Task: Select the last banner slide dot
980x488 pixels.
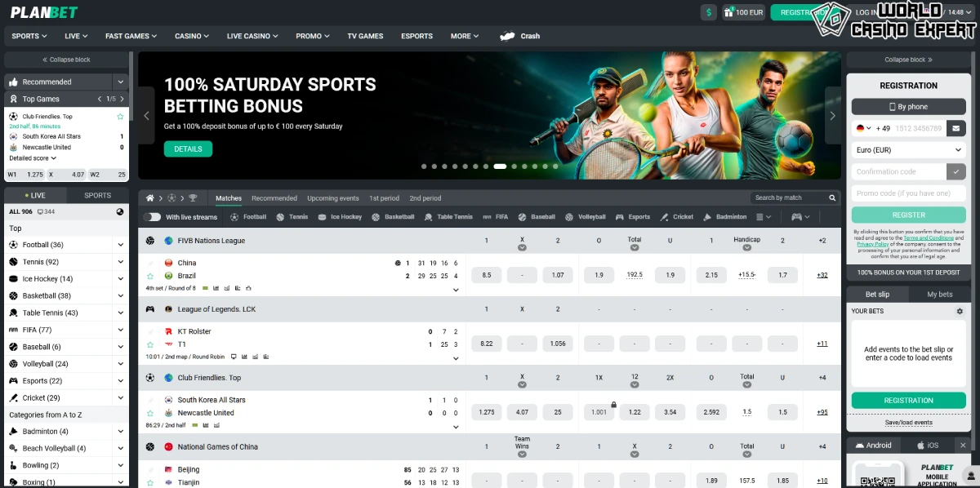Action: point(555,166)
